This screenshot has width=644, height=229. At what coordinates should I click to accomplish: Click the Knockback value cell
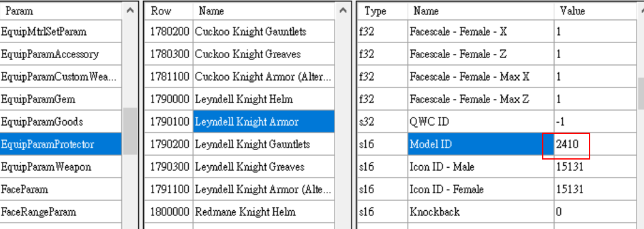pyautogui.click(x=595, y=212)
